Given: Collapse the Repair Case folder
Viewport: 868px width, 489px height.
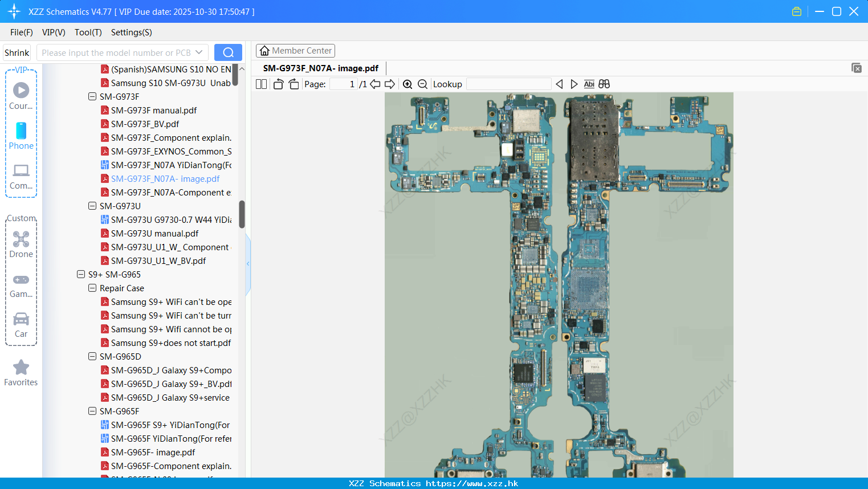Looking at the screenshot, I should 92,288.
